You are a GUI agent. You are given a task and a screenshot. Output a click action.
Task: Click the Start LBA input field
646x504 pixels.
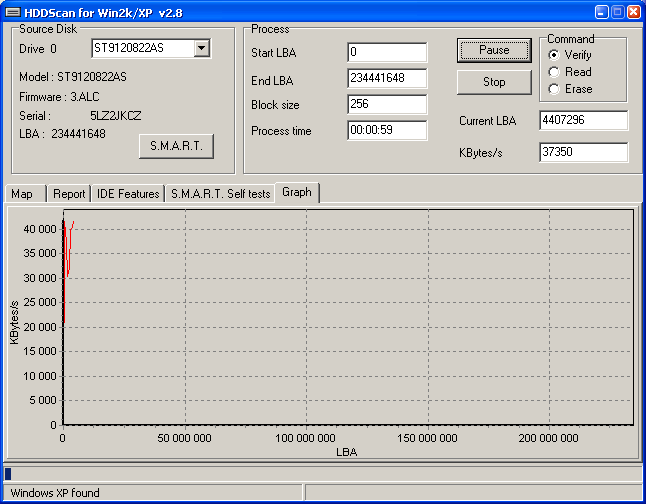pyautogui.click(x=387, y=52)
